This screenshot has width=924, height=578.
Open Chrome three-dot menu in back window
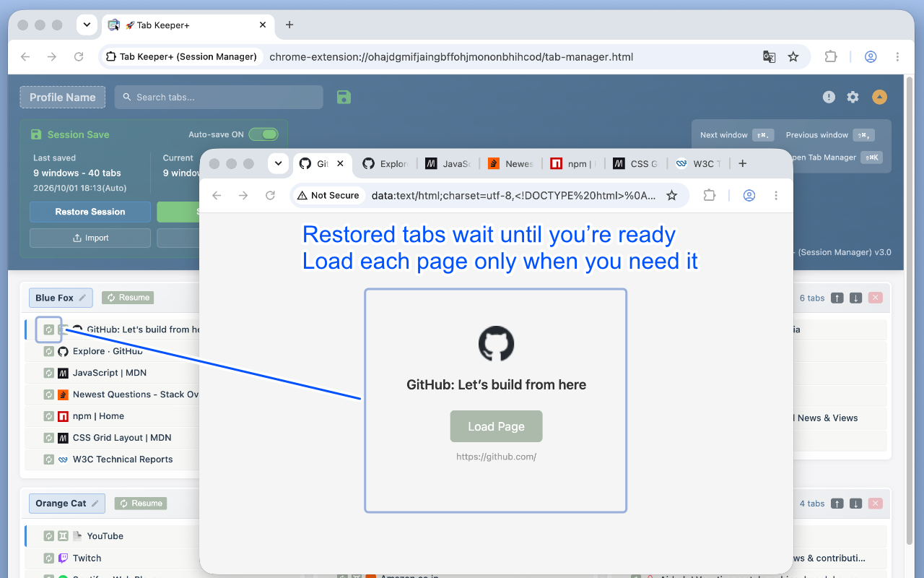pos(897,56)
